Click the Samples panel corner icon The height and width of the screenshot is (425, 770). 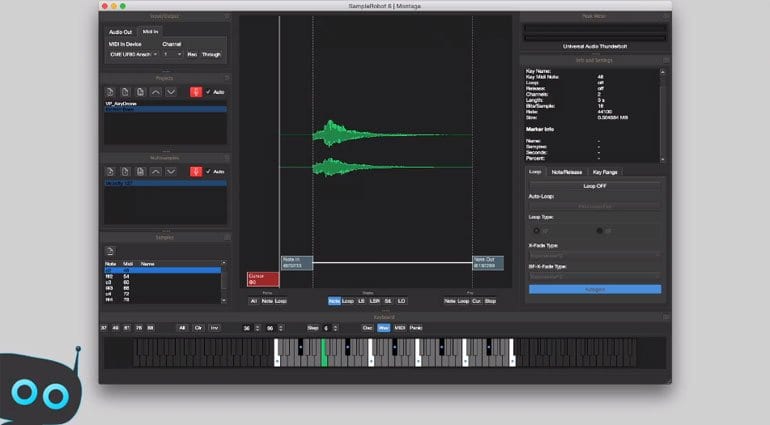click(227, 237)
